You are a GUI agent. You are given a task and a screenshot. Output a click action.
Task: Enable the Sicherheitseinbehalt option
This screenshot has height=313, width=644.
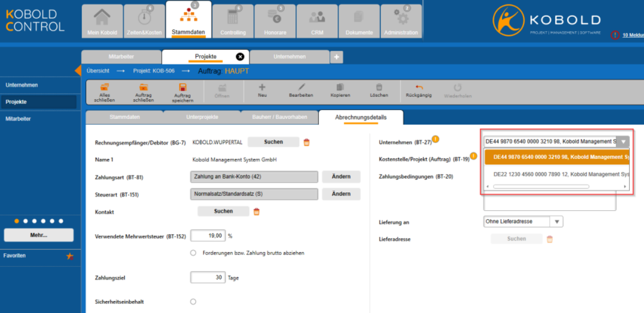(193, 301)
